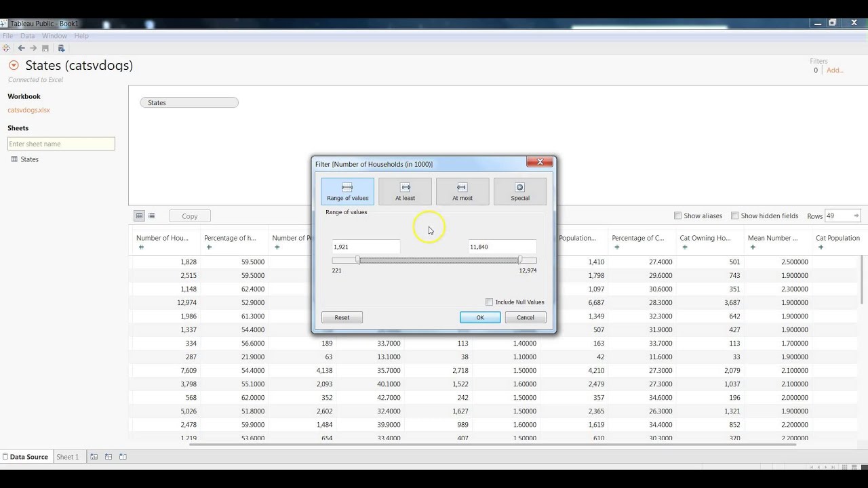Screen dimensions: 868x488
Task: Click the States sheet in sidebar list
Action: (29, 159)
